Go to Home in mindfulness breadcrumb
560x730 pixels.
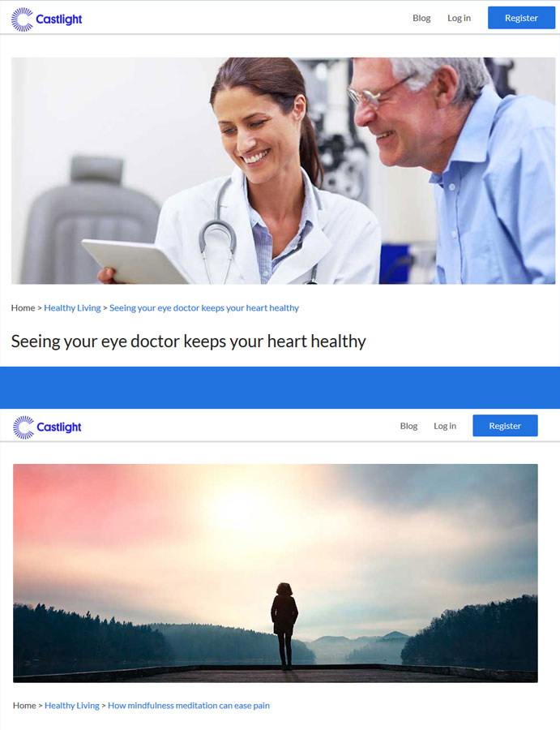(x=24, y=706)
